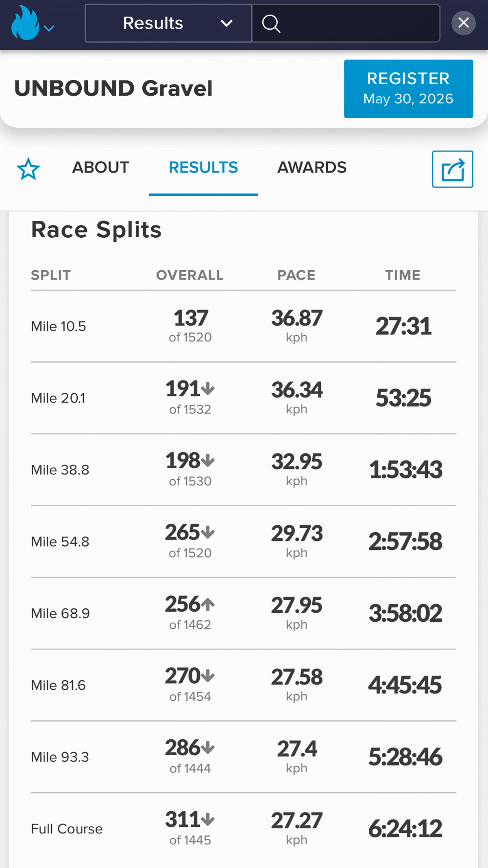Close search with the X icon
This screenshot has height=868, width=488.
[463, 23]
